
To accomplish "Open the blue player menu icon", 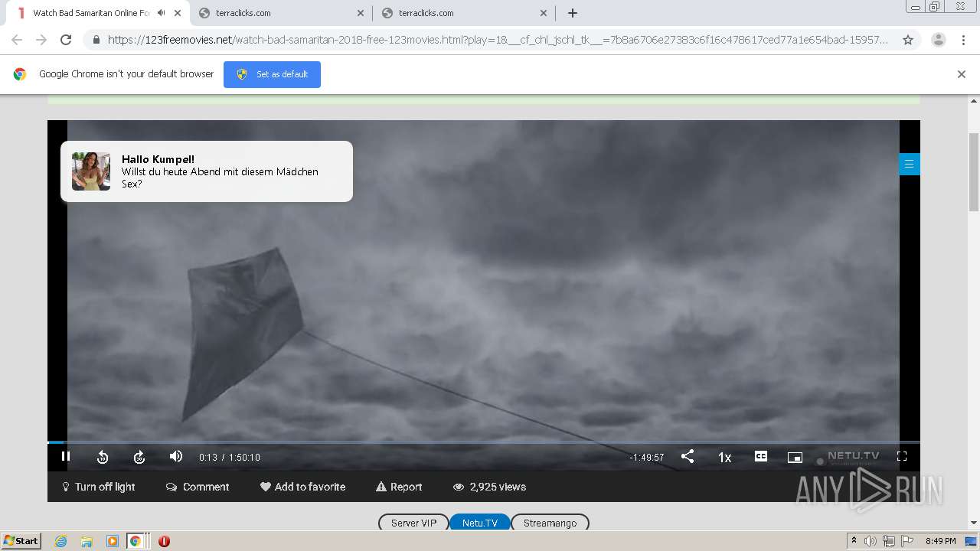I will [x=909, y=164].
